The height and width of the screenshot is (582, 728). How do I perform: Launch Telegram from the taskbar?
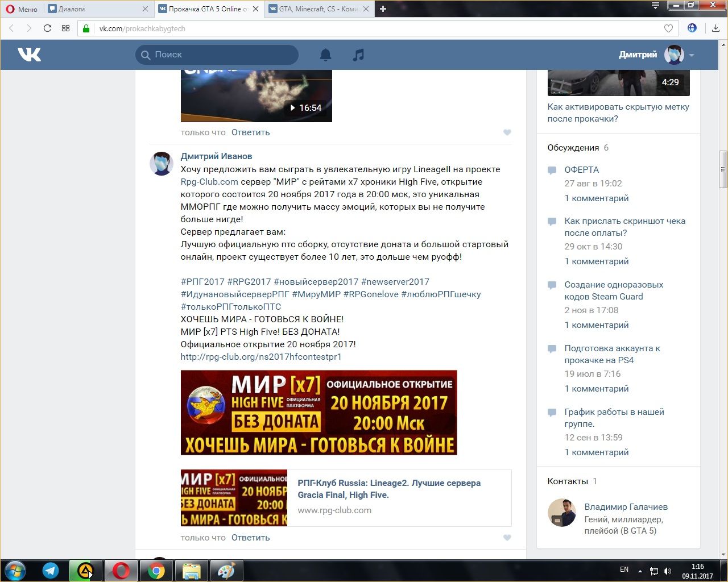pos(51,570)
